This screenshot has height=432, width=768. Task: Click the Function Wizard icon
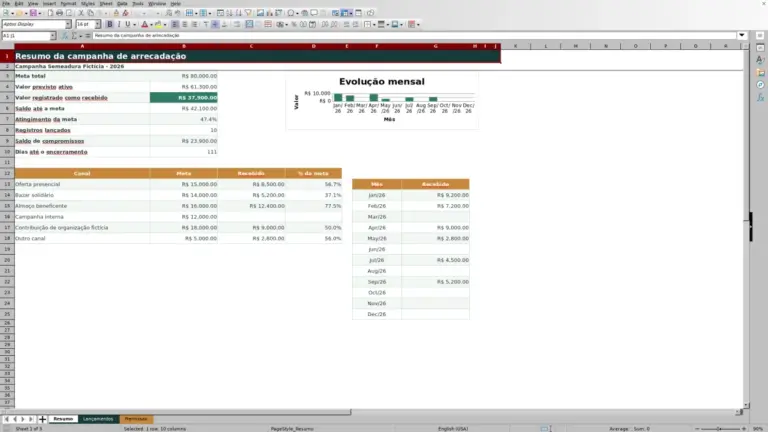[65, 36]
